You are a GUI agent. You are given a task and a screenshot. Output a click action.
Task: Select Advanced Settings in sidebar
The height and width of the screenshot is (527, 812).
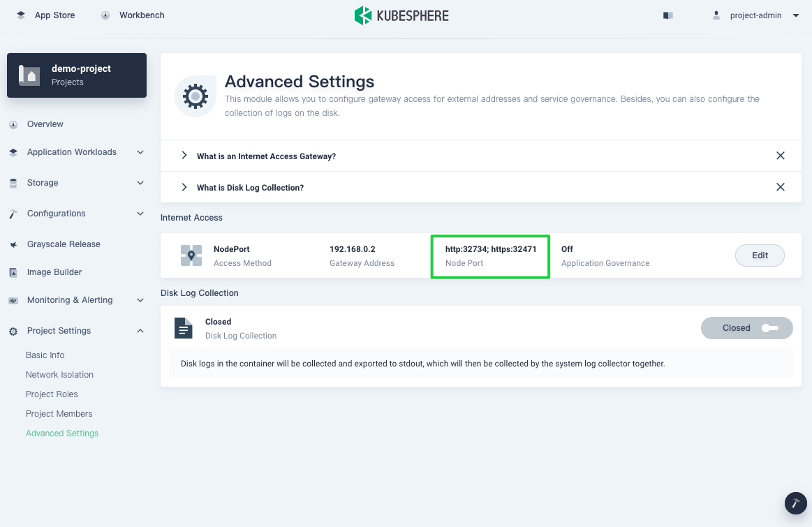[x=62, y=434]
